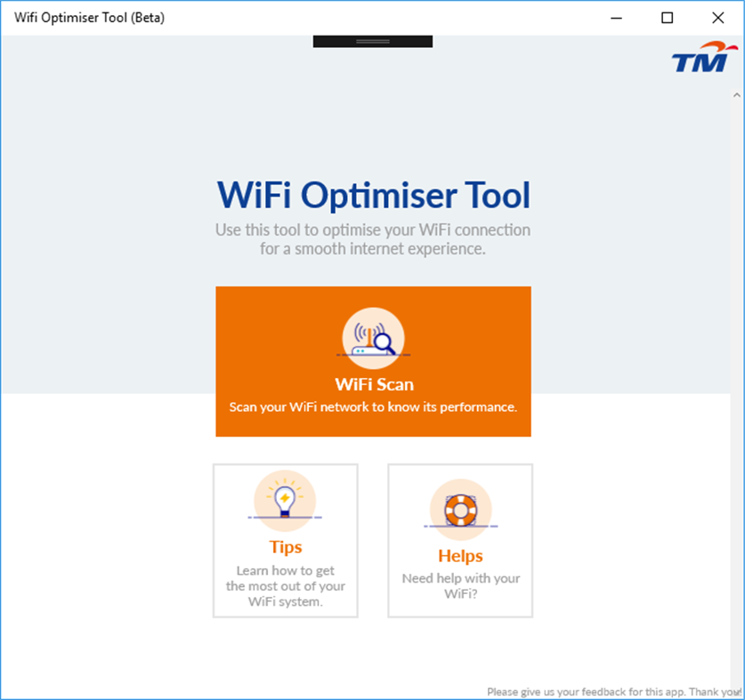
Task: Select the lightbulb icon above Tips
Action: (285, 501)
